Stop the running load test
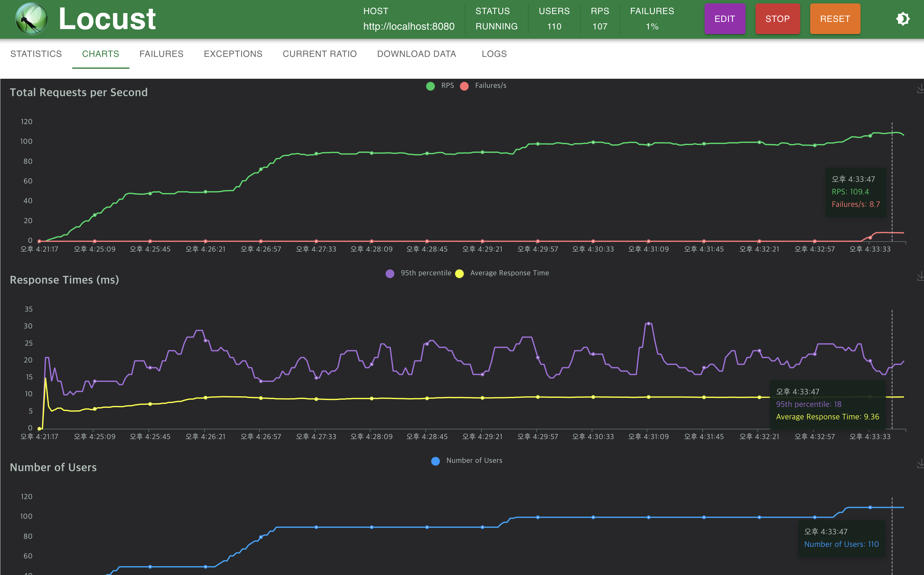924x575 pixels. coord(777,19)
